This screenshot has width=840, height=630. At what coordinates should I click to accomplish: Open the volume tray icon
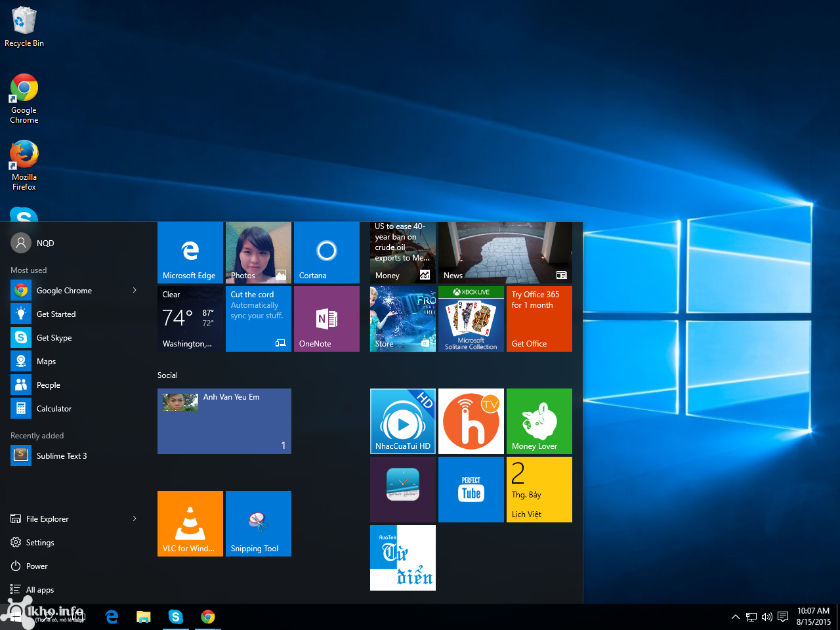[767, 617]
